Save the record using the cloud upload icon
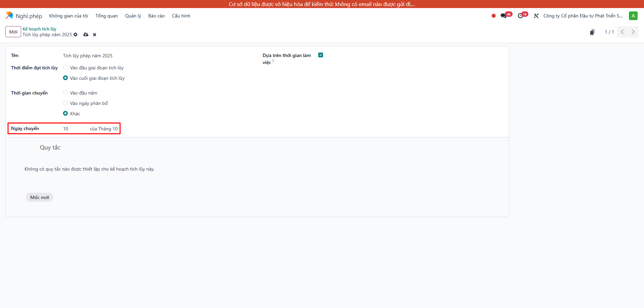This screenshot has height=308, width=644. (x=86, y=35)
